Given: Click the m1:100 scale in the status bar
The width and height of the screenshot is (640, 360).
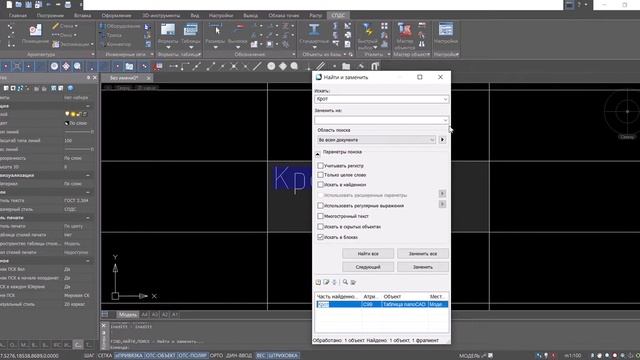Looking at the screenshot, I should (572, 356).
